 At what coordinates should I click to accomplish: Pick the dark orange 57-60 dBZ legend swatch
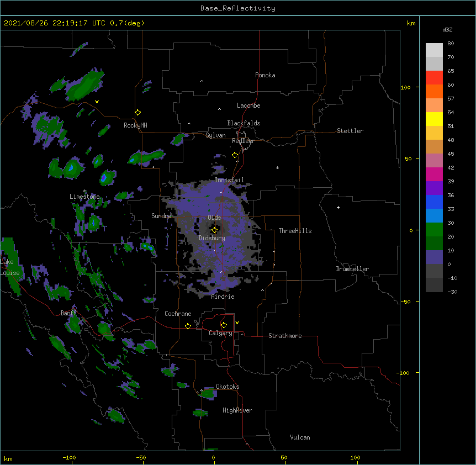point(434,91)
